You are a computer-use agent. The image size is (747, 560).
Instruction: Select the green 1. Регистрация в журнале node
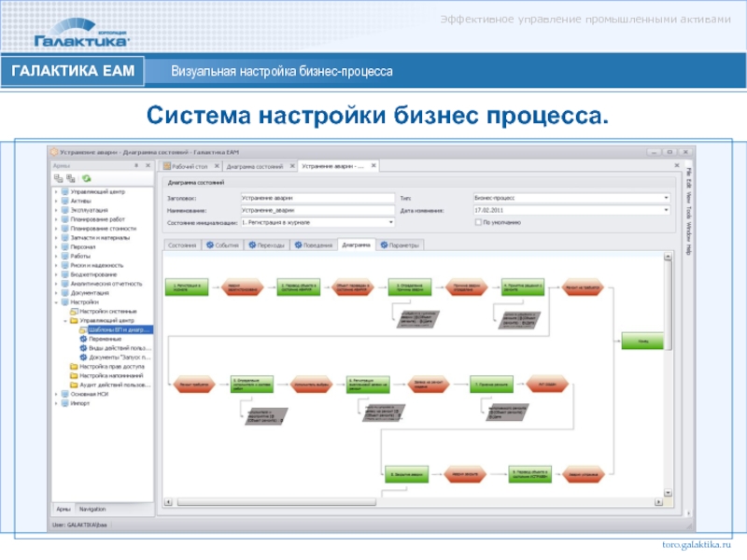(x=187, y=287)
